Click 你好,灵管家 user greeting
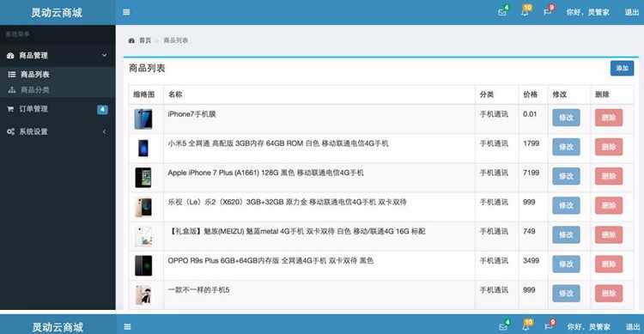Screen dimensions: 644x334 click(587, 12)
